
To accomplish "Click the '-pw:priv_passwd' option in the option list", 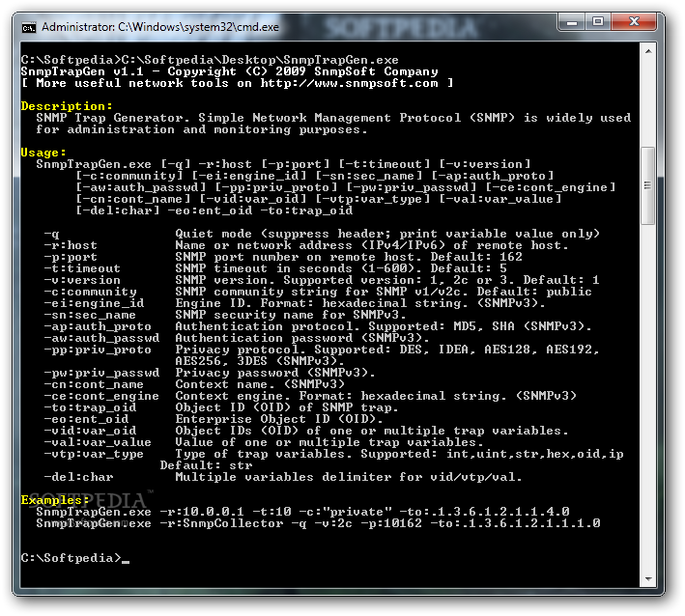I will [101, 373].
